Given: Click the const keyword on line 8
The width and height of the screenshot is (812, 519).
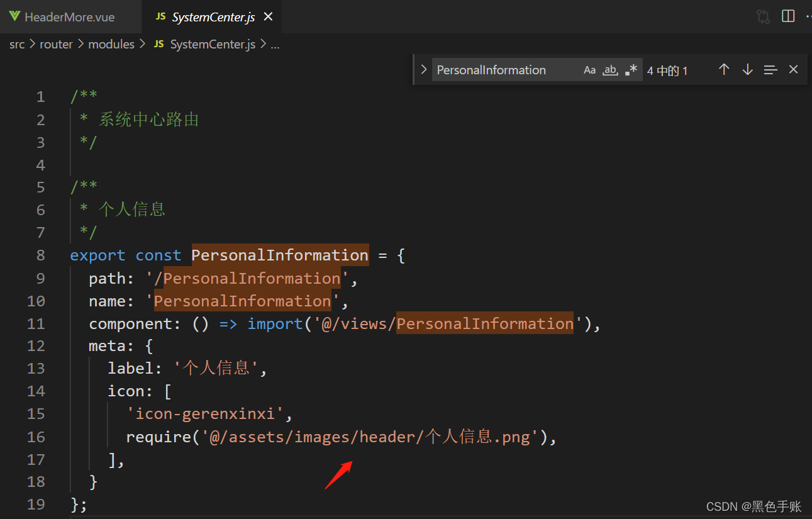Looking at the screenshot, I should tap(159, 255).
